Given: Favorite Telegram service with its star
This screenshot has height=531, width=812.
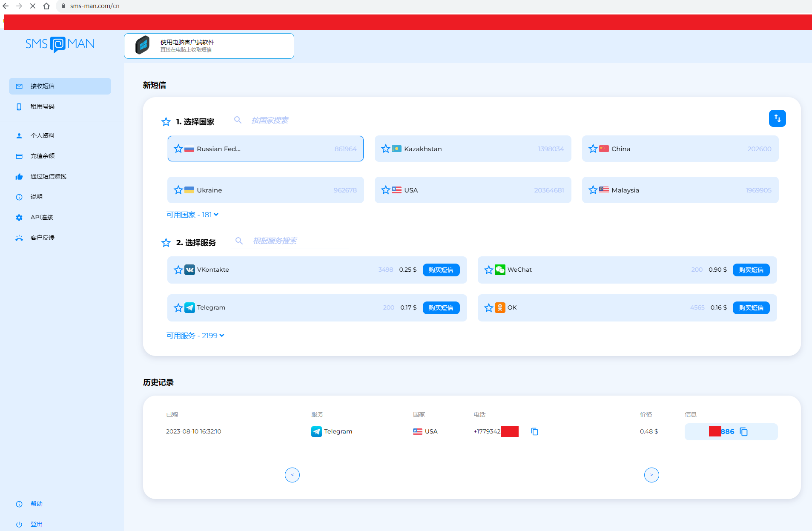Looking at the screenshot, I should click(x=178, y=308).
